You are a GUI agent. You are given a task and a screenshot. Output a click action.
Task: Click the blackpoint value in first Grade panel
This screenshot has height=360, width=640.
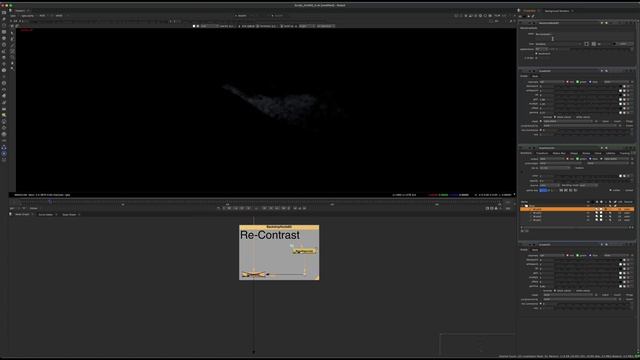[547, 87]
